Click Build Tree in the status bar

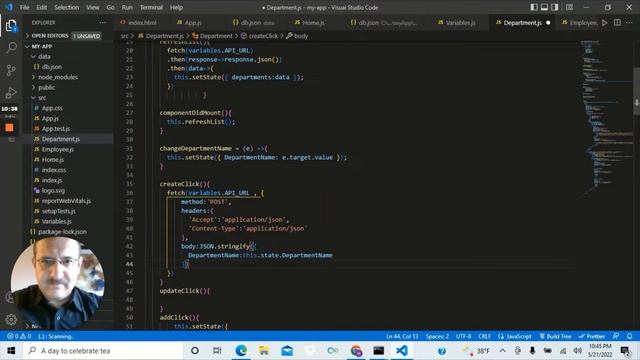(555, 336)
